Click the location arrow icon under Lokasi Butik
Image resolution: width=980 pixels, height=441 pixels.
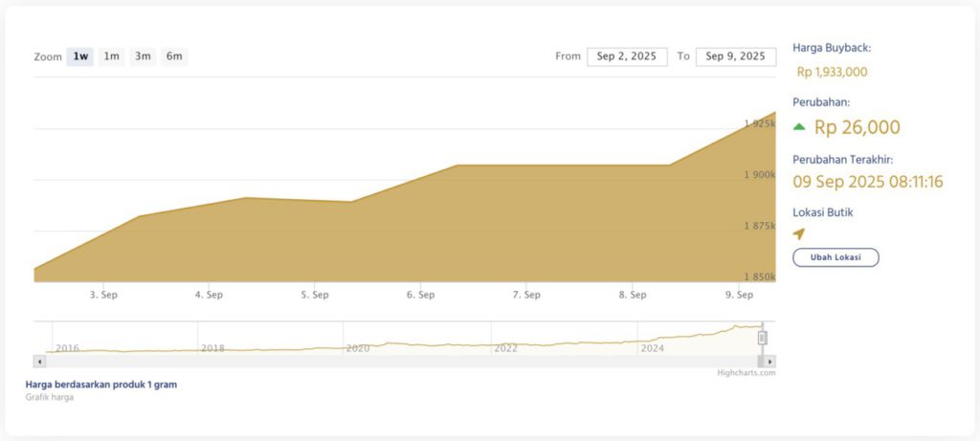pos(799,233)
